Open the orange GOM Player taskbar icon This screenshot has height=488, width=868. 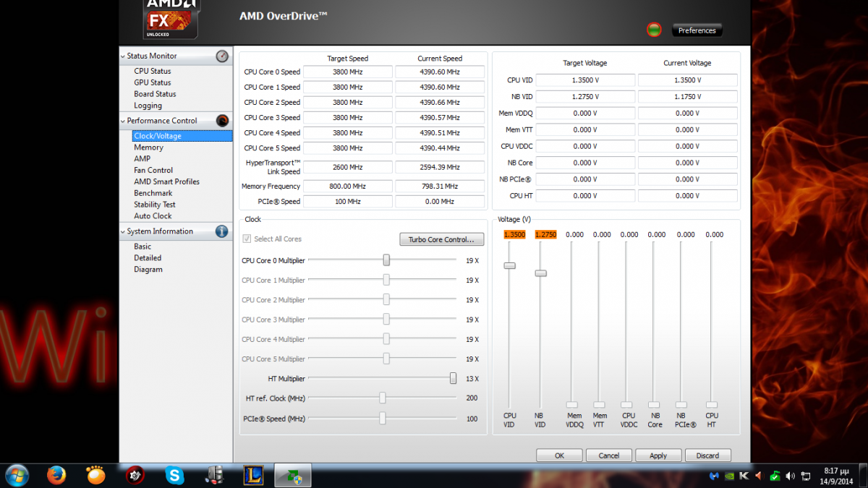pos(95,475)
